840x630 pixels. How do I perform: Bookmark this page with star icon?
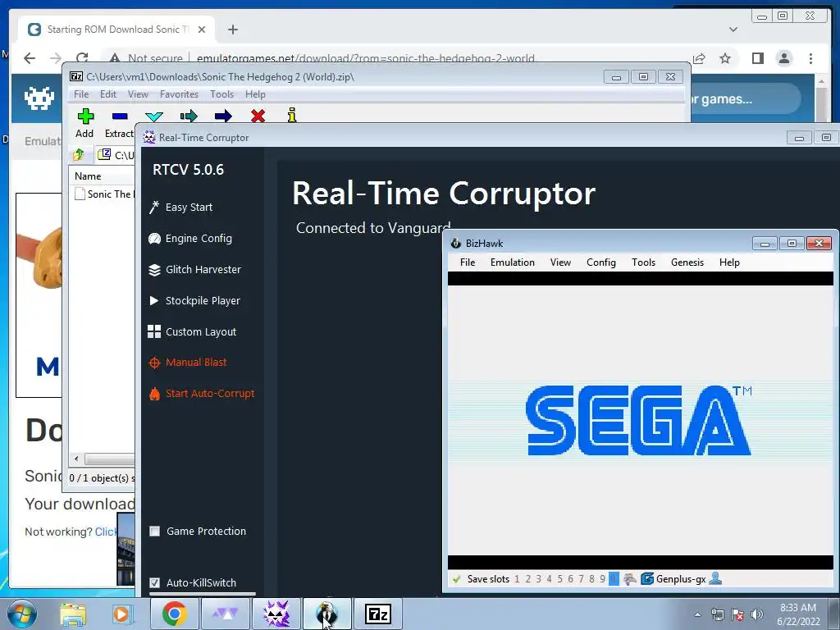[x=725, y=58]
